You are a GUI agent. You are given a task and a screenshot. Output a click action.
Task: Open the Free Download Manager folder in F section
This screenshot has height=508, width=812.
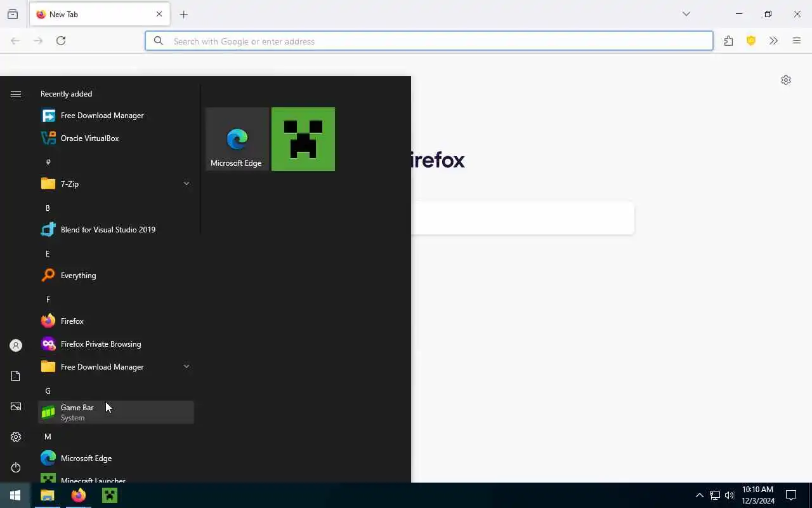[116, 367]
